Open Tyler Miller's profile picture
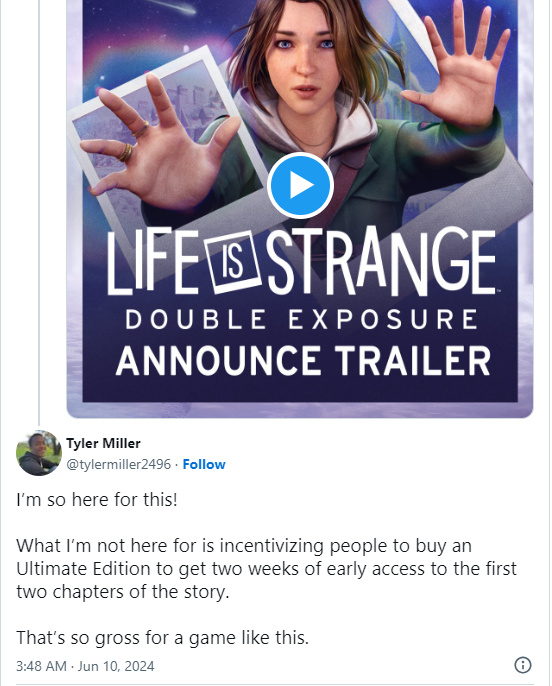Screen dimensions: 552x686 coord(39,453)
